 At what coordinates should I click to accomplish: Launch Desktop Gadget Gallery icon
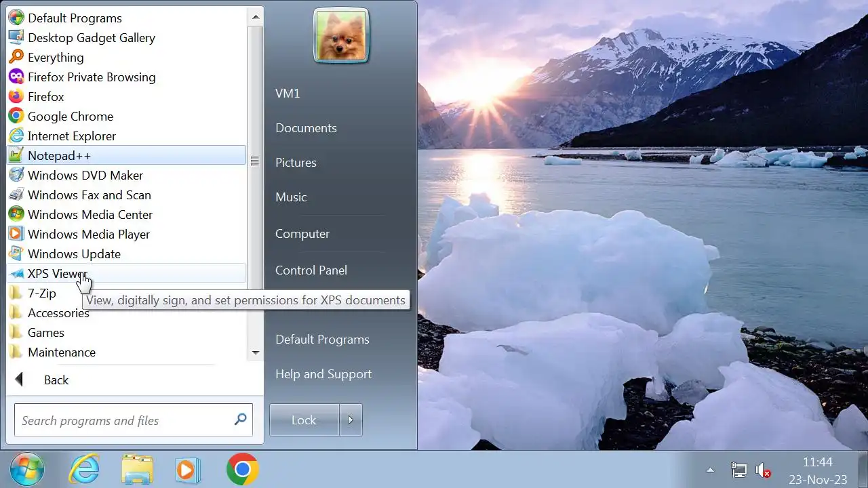[16, 37]
